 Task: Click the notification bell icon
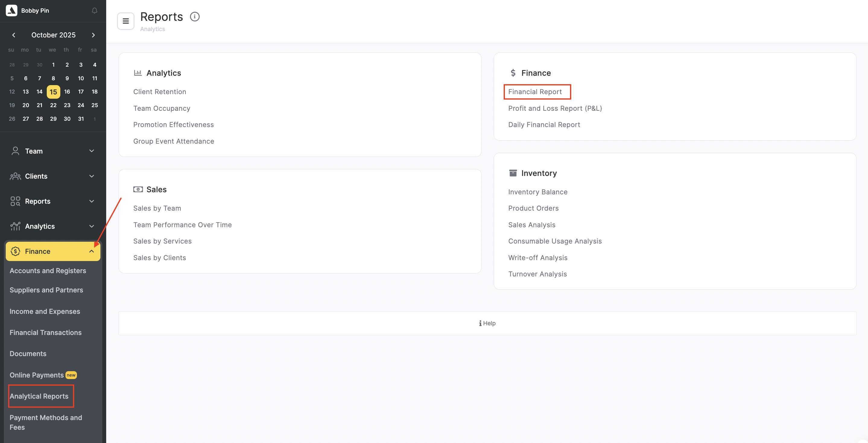click(x=94, y=11)
